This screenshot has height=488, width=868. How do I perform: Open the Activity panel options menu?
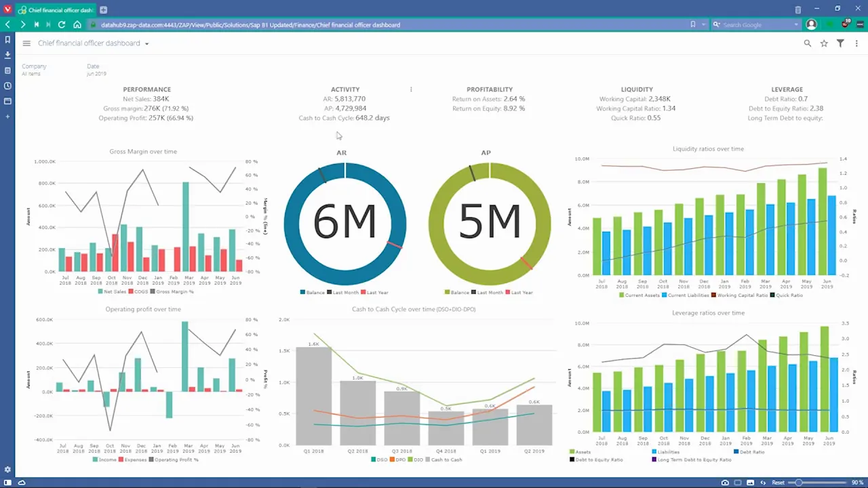click(411, 89)
